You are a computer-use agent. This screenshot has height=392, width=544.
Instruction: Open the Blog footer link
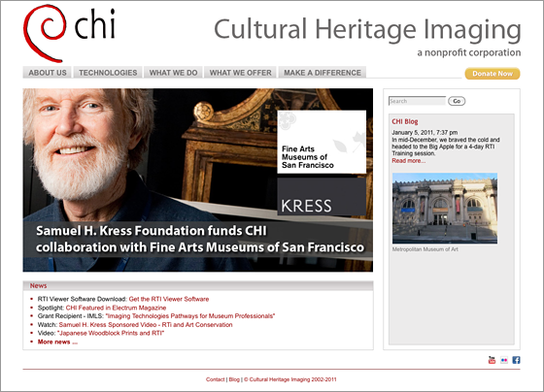tap(234, 379)
